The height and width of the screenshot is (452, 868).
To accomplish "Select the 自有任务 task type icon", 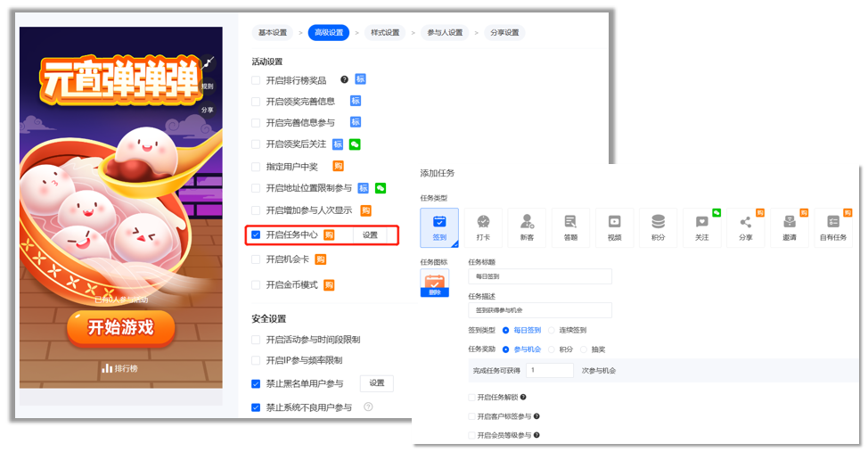I will point(833,227).
